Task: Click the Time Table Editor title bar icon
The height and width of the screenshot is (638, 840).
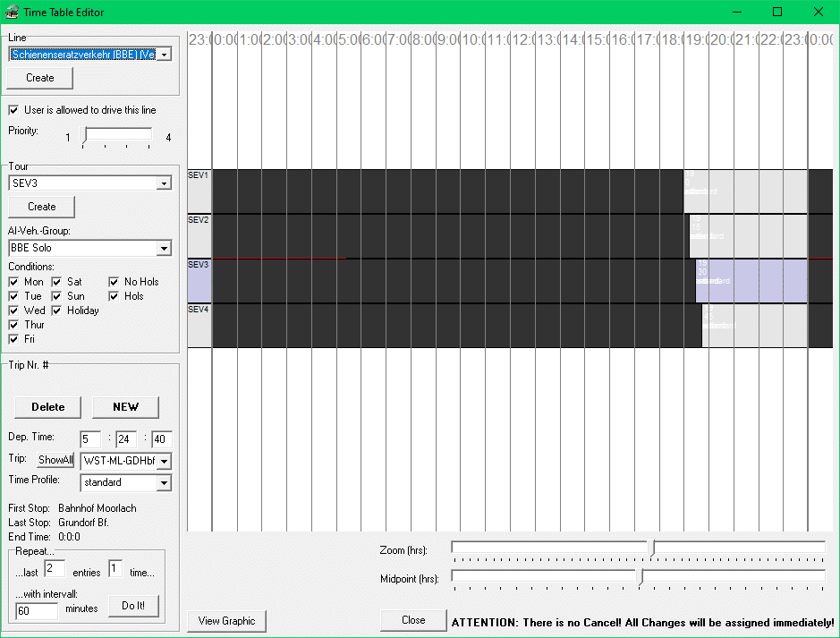Action: 13,13
